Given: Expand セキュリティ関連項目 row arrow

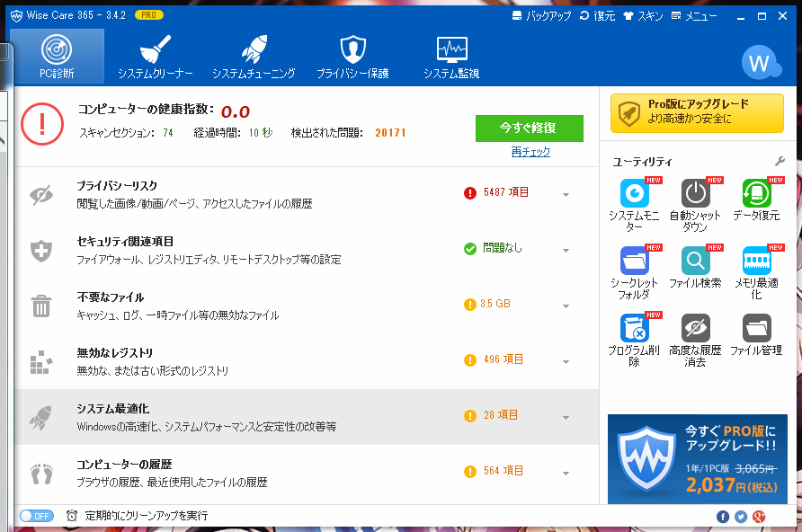Looking at the screenshot, I should coord(566,251).
